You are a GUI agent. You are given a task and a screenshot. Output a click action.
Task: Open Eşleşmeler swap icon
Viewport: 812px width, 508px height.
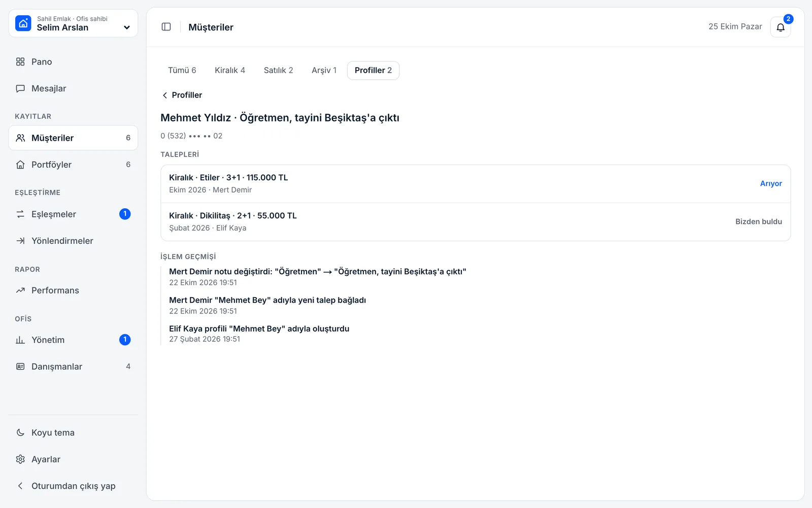[20, 214]
